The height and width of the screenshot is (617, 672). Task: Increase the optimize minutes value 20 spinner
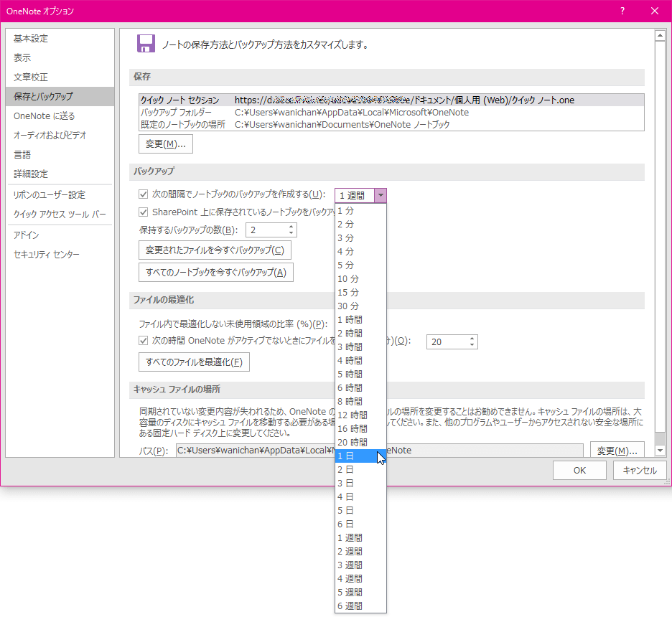pyautogui.click(x=472, y=338)
